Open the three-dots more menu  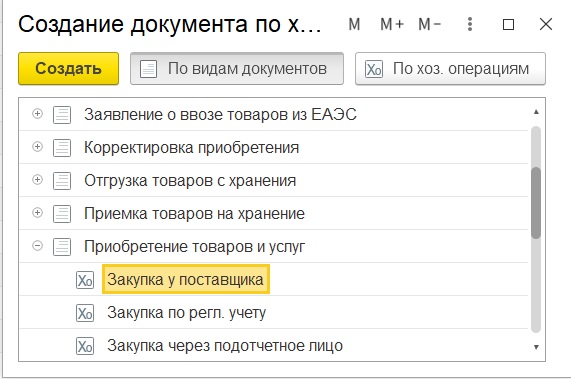[x=470, y=24]
